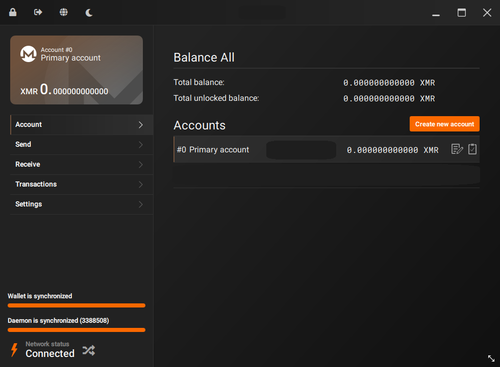Create new account button

[444, 124]
